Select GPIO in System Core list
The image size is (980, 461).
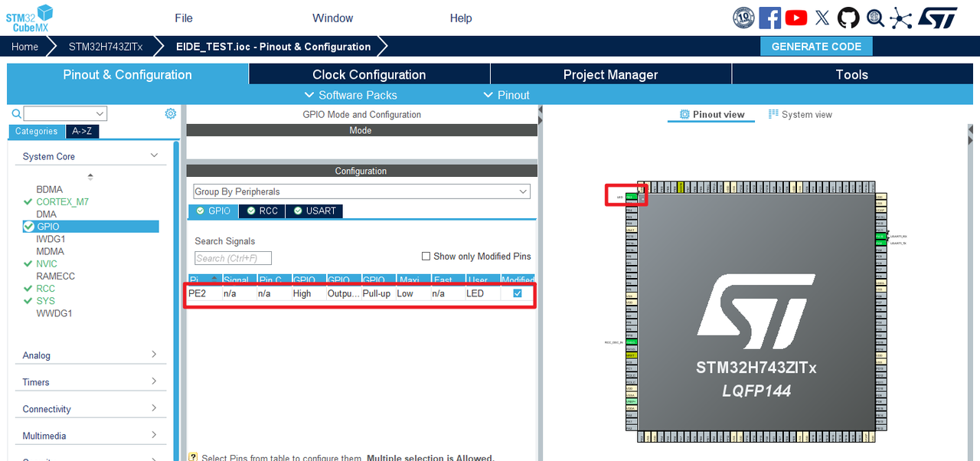pyautogui.click(x=91, y=227)
